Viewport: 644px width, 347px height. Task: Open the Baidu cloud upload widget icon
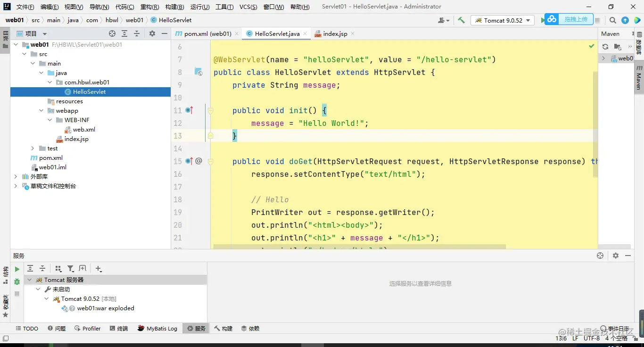point(552,19)
